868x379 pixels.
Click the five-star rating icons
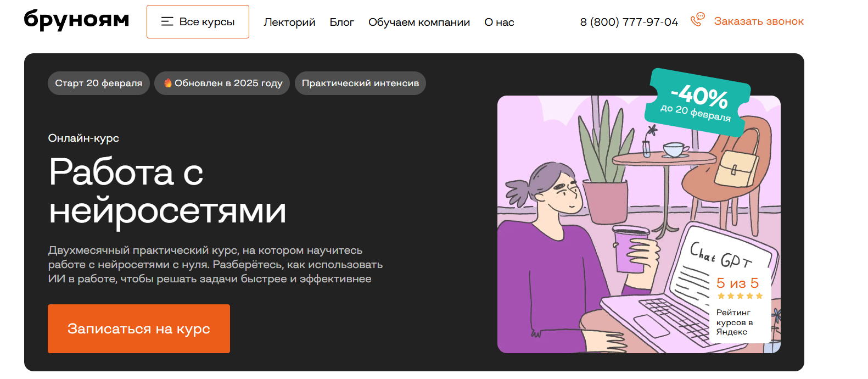(740, 296)
